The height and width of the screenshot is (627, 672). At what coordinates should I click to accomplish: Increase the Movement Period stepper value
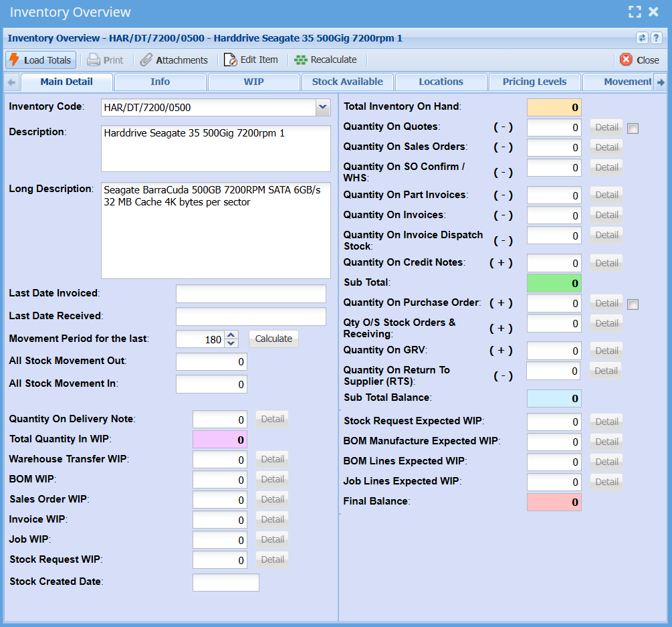pos(231,335)
